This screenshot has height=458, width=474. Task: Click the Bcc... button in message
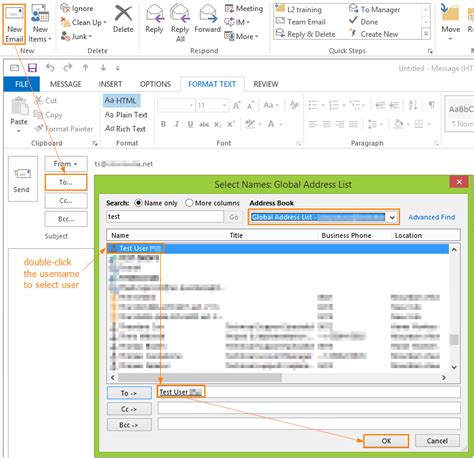[66, 219]
